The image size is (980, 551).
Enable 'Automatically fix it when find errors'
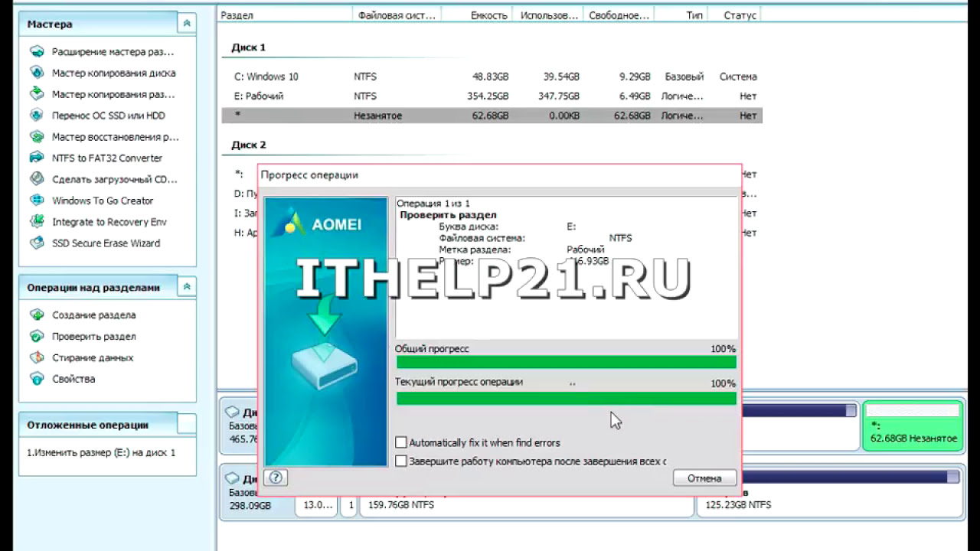(x=401, y=442)
